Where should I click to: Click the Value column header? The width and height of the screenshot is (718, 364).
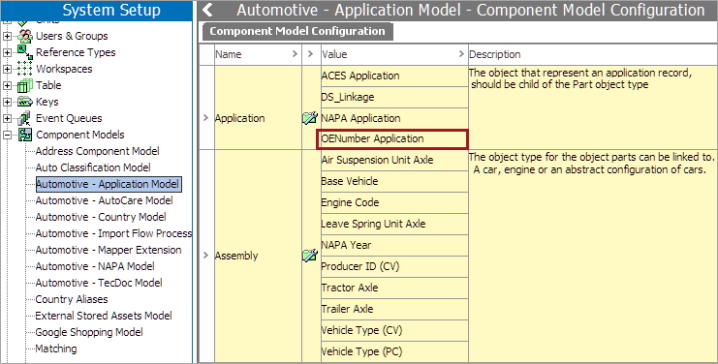[x=394, y=54]
